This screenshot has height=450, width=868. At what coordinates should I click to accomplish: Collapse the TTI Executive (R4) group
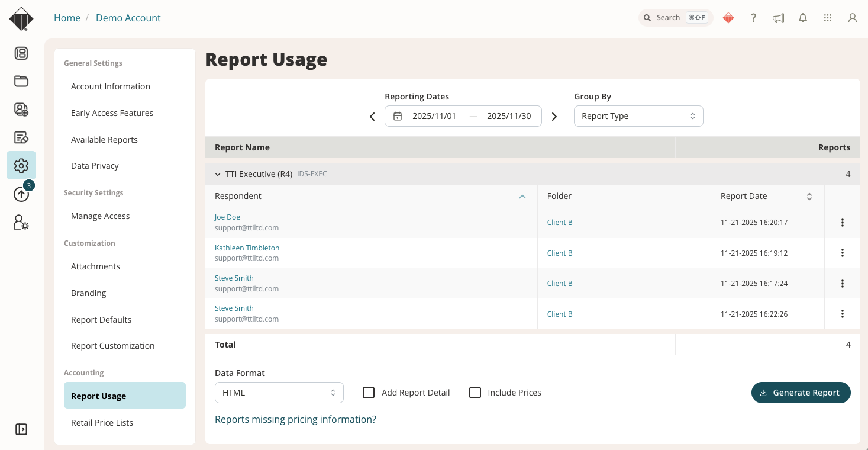[x=218, y=174]
